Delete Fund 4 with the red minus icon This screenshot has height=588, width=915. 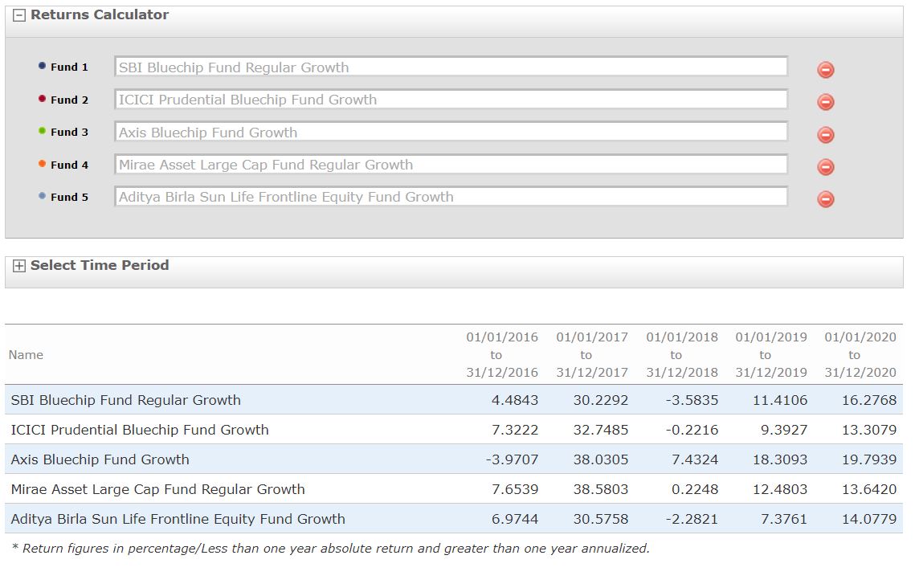(825, 167)
